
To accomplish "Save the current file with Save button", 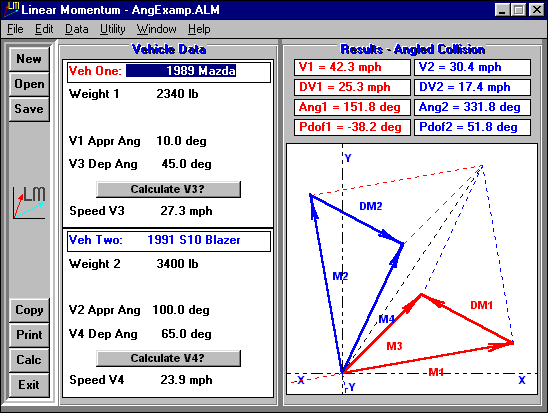I will (29, 109).
